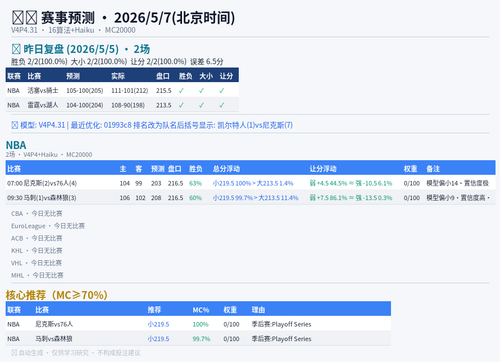This screenshot has height=362, width=500.
Task: Click 小219.5 100% > 大213.5 1.4%
Action: coord(253,183)
